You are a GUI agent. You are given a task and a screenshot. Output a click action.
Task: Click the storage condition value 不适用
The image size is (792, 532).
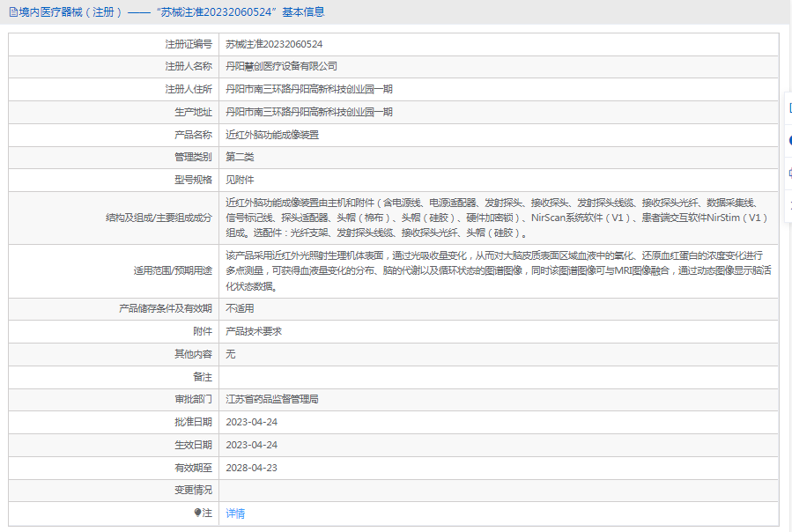pyautogui.click(x=240, y=308)
